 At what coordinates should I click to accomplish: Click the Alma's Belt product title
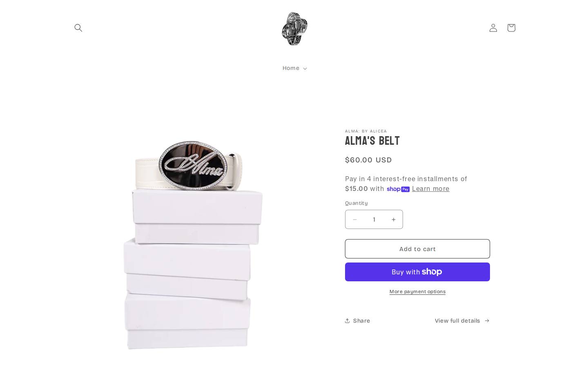[372, 141]
